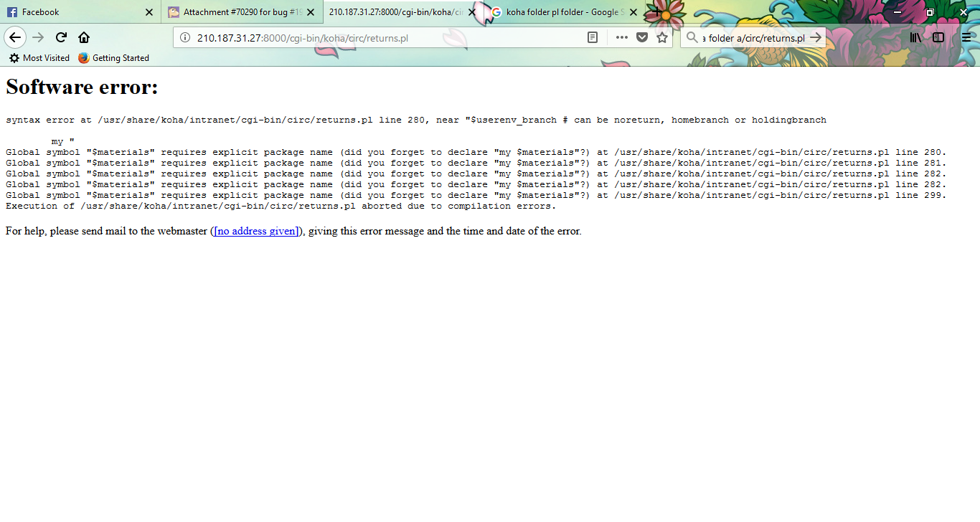This screenshot has width=980, height=522.
Task: Bookmark this page with the star
Action: [662, 37]
